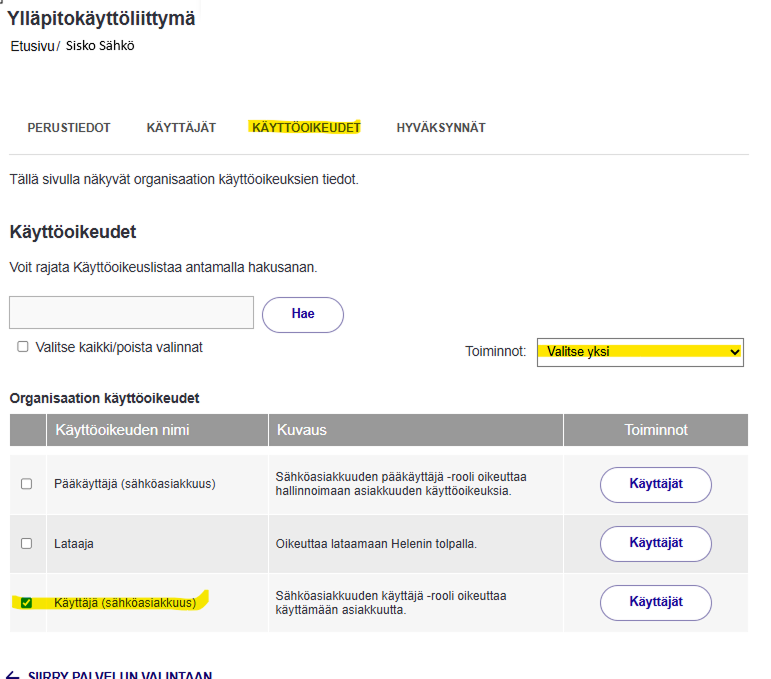Open Käyttäjät for the Lataaja permission
Image resolution: width=771 pixels, height=679 pixels.
(655, 543)
